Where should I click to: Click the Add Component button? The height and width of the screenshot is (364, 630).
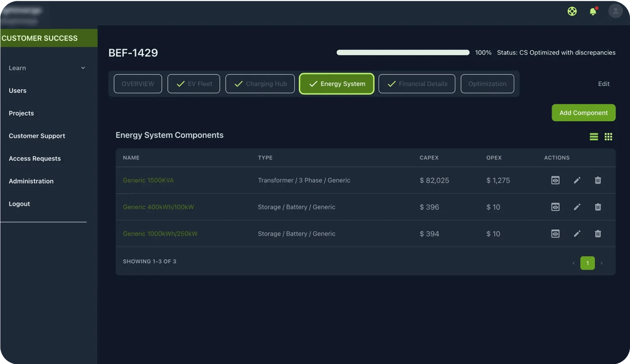coord(583,113)
